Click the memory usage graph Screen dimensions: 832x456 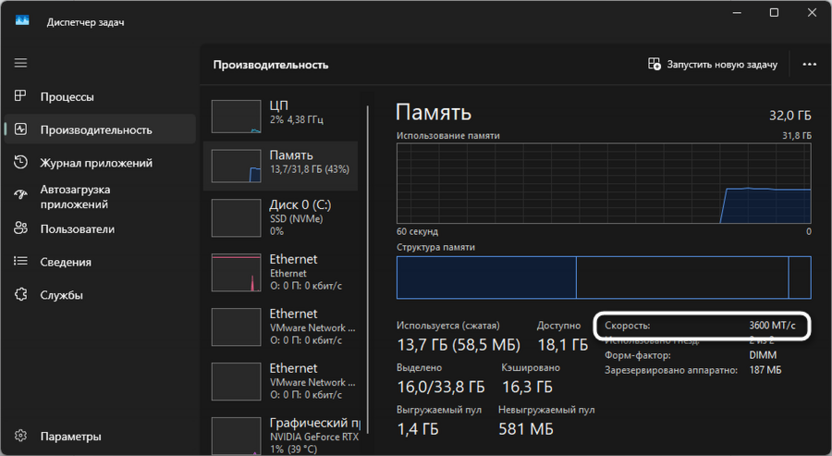click(x=604, y=183)
